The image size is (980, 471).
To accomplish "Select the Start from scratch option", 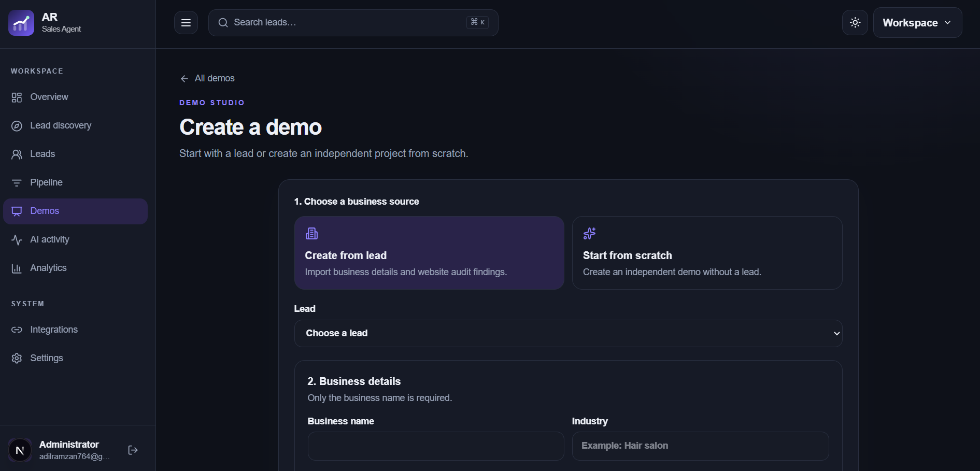I will tap(707, 253).
